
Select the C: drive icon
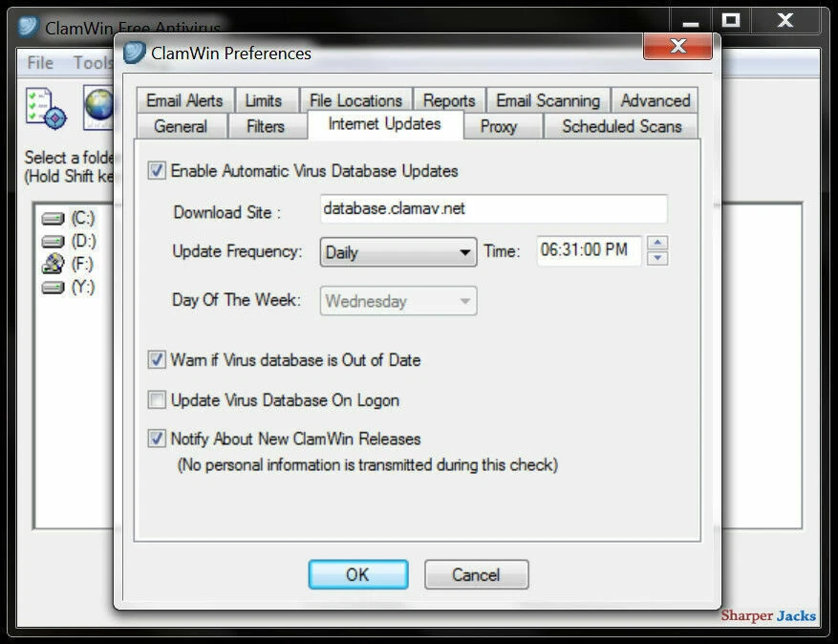pos(53,218)
